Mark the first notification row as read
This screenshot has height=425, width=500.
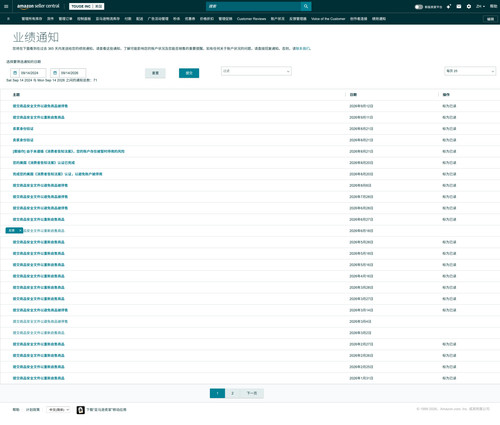point(449,106)
